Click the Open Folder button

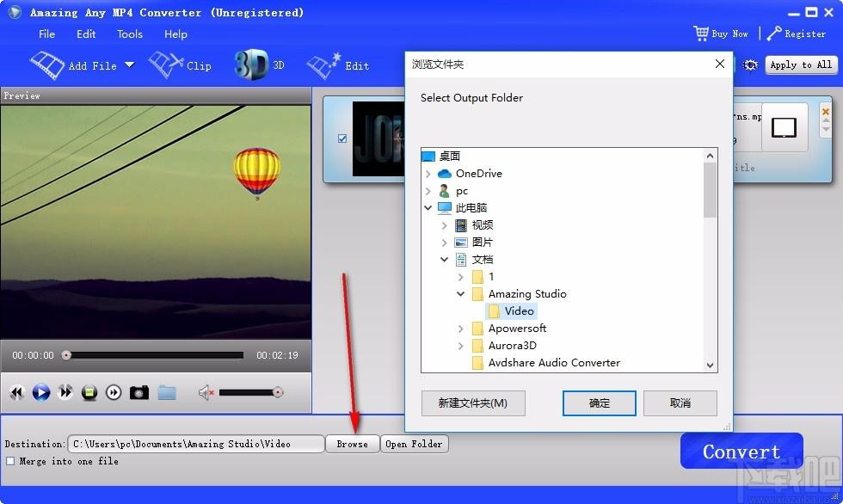[x=414, y=444]
